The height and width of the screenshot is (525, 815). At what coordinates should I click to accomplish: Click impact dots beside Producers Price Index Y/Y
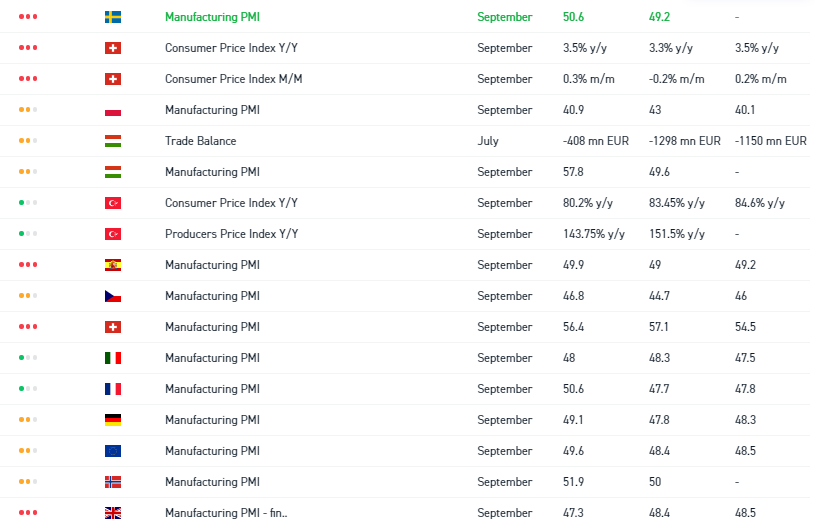coord(28,234)
